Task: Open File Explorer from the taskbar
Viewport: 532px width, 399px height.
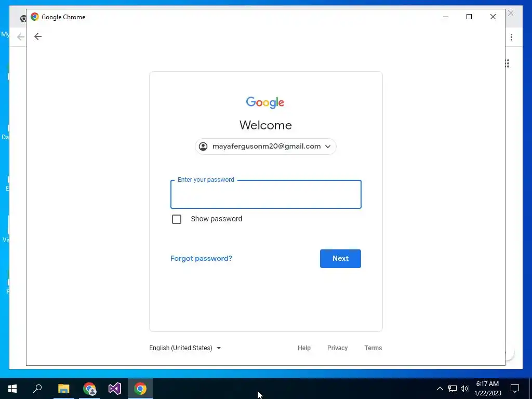Action: (x=63, y=389)
